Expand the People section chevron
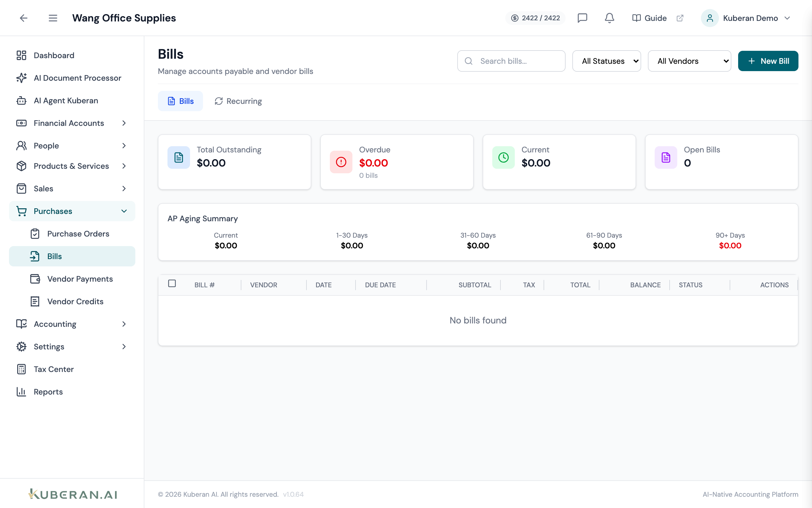 [124, 145]
